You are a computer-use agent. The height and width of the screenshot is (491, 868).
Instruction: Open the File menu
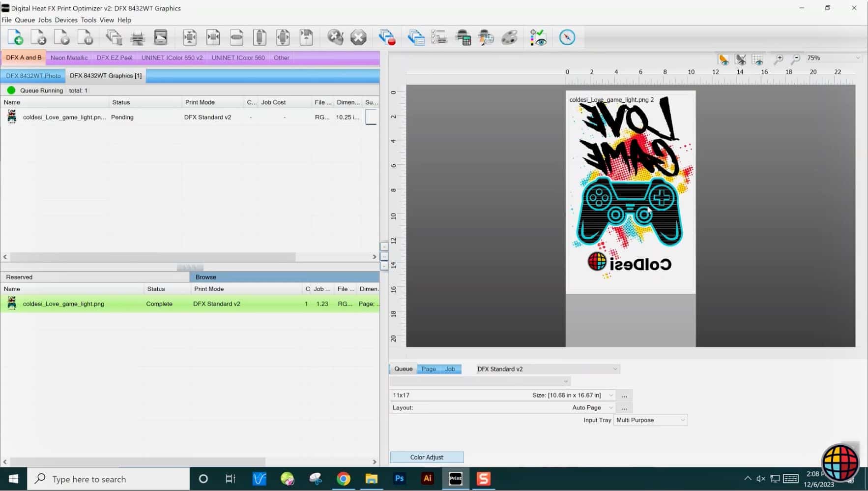[x=6, y=20]
